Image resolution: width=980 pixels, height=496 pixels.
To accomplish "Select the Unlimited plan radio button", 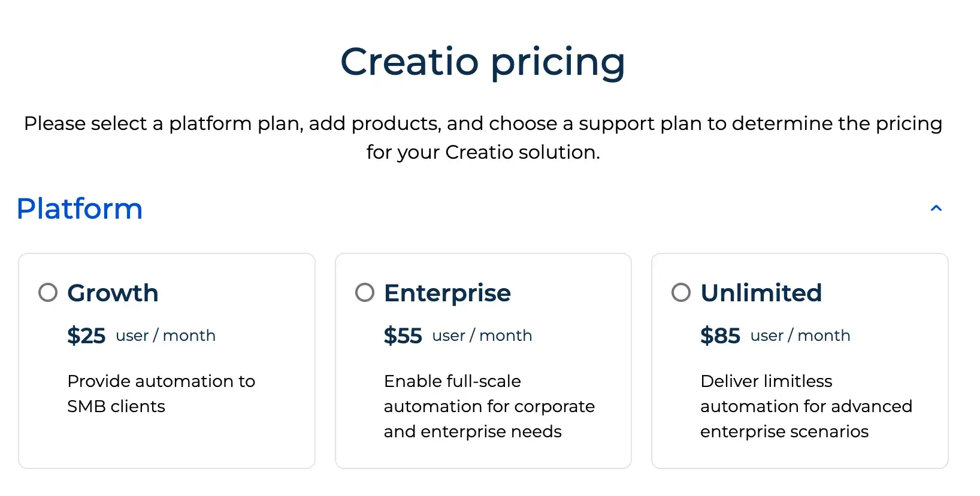I will click(x=680, y=292).
